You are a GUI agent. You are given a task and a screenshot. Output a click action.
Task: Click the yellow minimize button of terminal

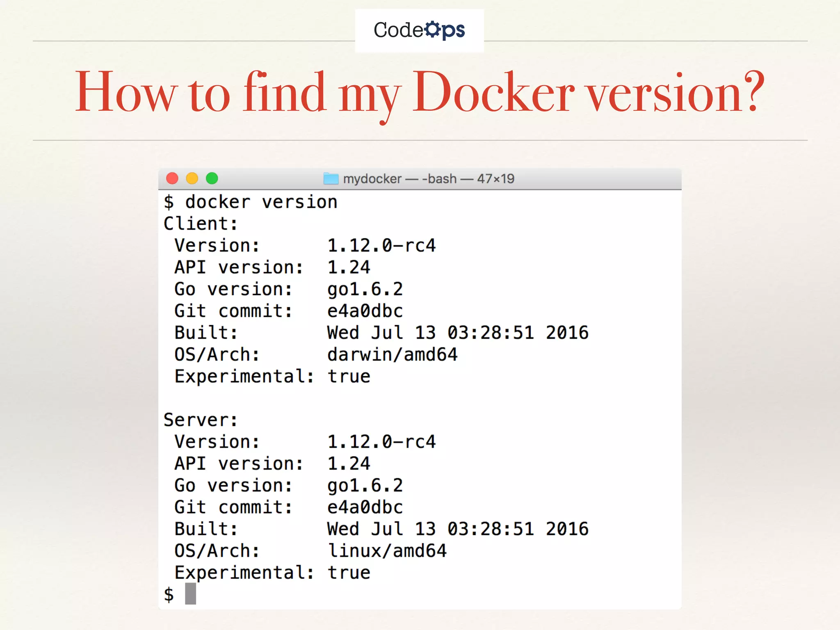point(192,178)
